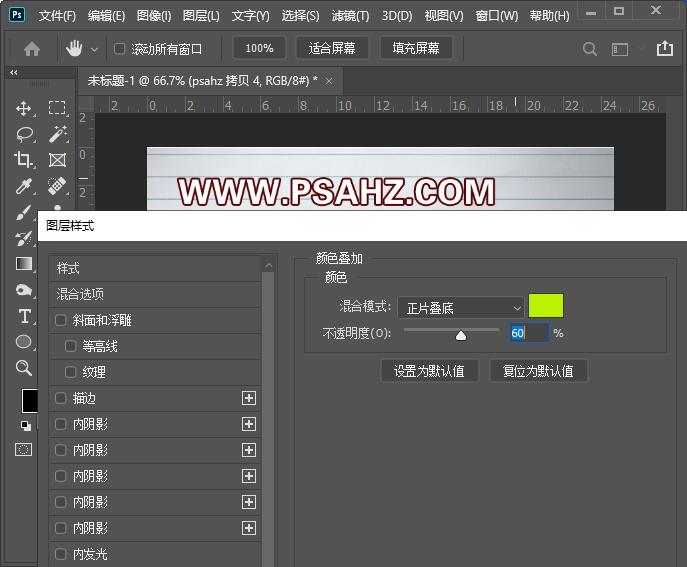Open the 窗口(W) menu
The width and height of the screenshot is (687, 567).
tap(497, 16)
